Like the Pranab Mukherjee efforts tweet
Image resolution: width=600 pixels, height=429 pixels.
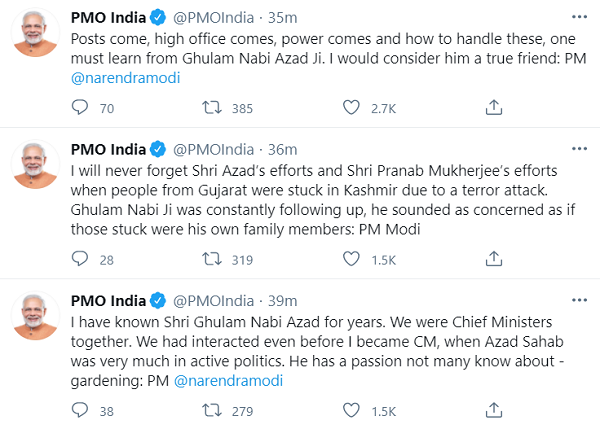tap(351, 259)
